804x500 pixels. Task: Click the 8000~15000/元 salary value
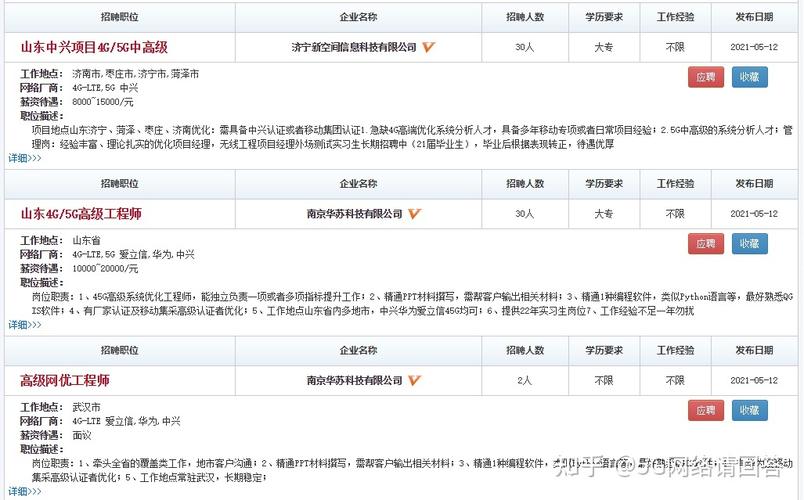click(103, 102)
